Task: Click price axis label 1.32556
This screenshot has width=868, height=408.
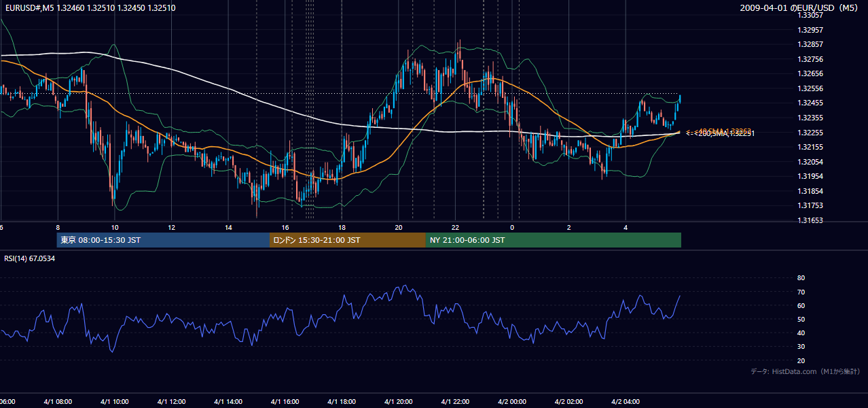Action: tap(810, 88)
